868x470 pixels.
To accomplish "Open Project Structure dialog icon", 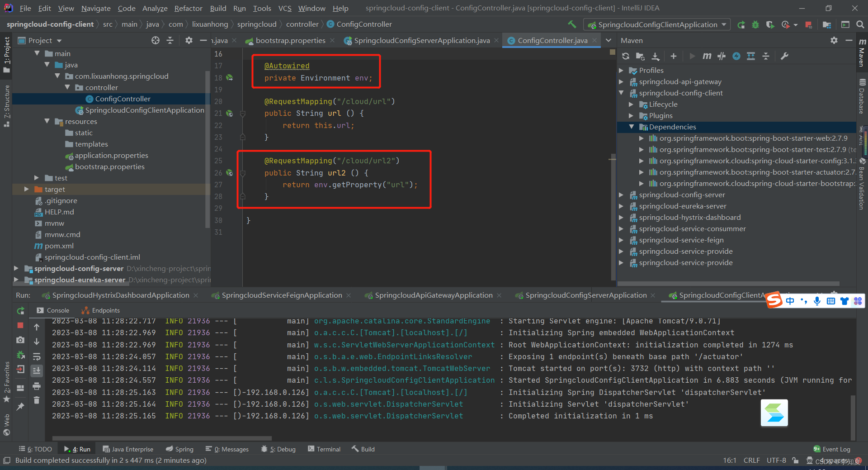I will [x=827, y=25].
